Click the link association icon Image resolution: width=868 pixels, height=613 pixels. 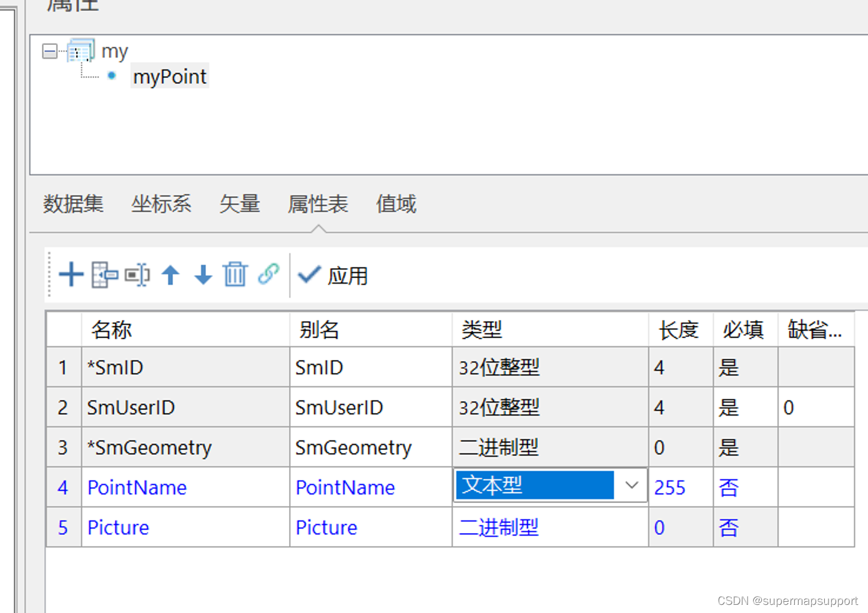pos(268,275)
